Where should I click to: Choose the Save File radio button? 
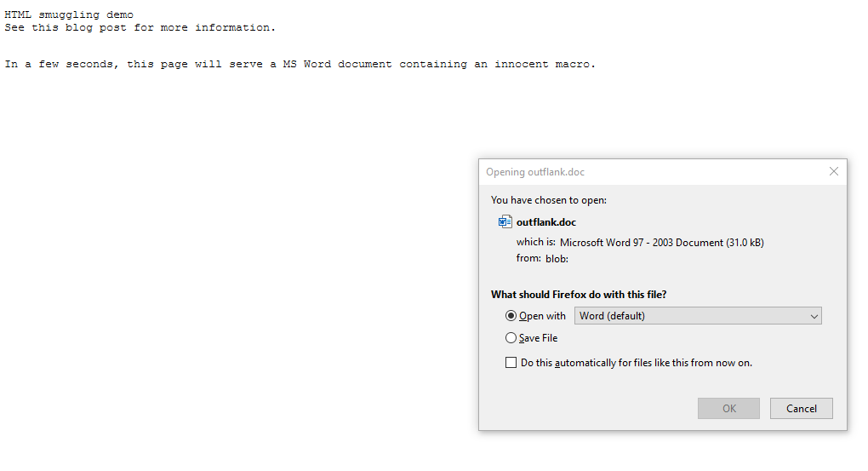pos(511,338)
